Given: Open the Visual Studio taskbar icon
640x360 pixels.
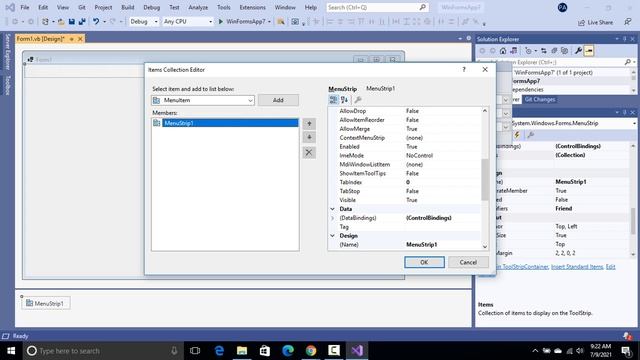Looking at the screenshot, I should pyautogui.click(x=357, y=351).
